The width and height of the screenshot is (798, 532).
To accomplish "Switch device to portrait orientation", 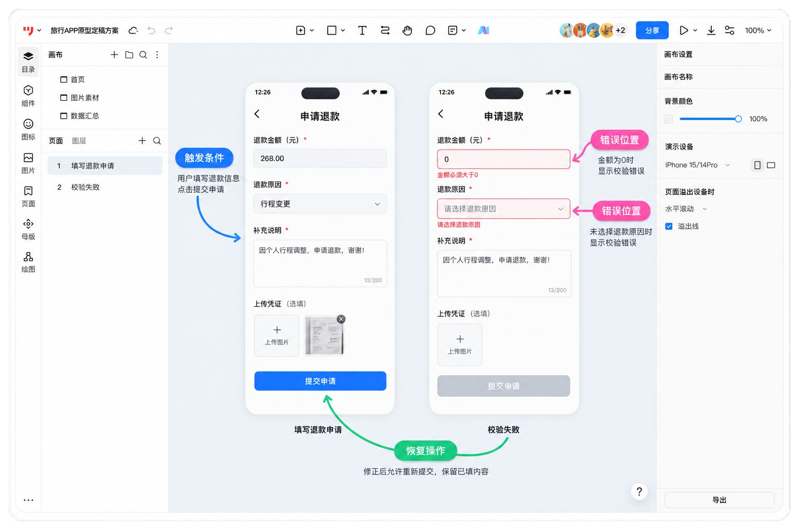I will pyautogui.click(x=757, y=165).
